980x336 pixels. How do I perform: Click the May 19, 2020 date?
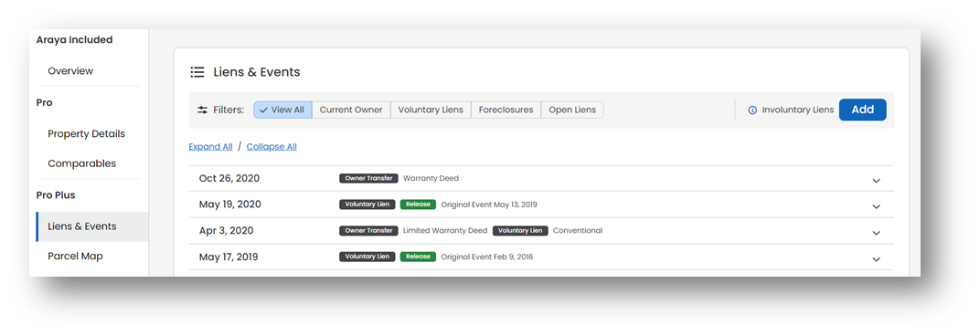(230, 205)
